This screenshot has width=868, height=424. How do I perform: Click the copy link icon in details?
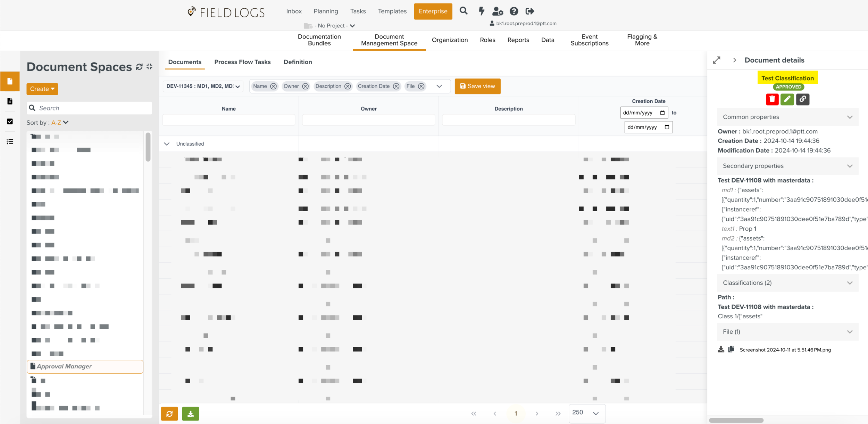802,99
